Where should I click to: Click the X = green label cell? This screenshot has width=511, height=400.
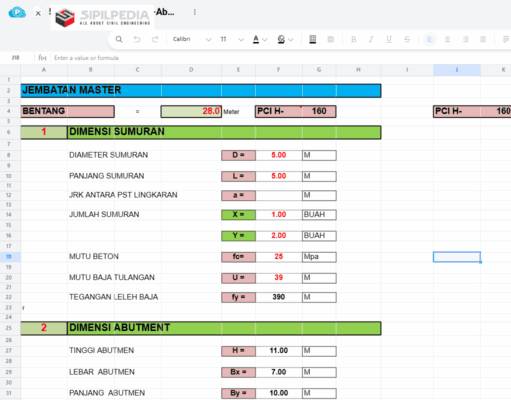pos(238,215)
